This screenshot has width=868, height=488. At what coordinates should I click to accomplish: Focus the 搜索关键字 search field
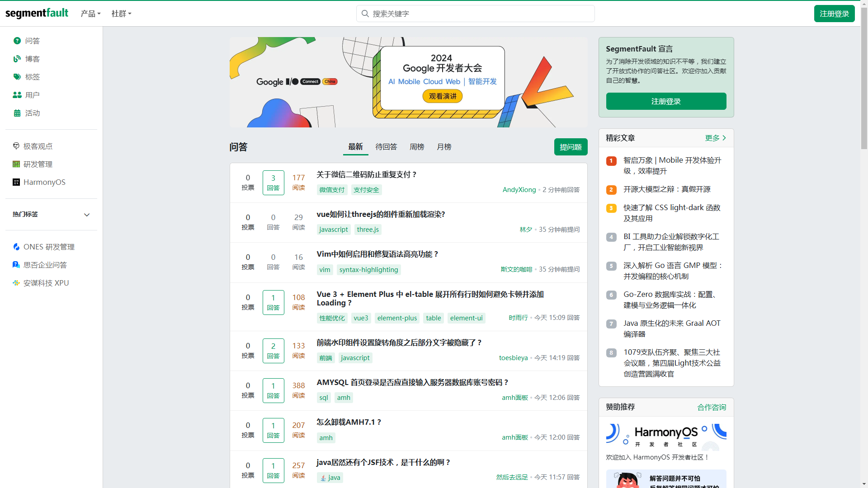tap(475, 14)
